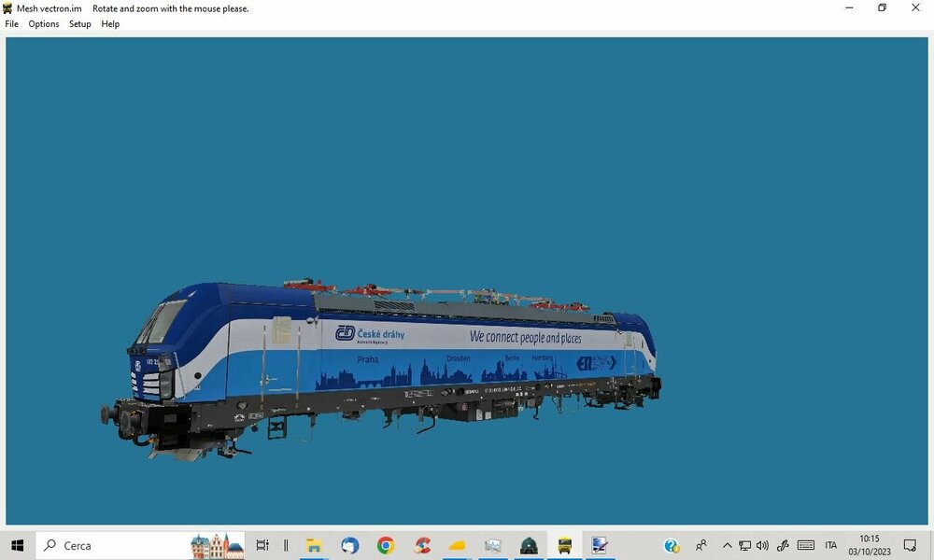
Task: Open the touch keyboard tray icon
Action: (x=806, y=545)
